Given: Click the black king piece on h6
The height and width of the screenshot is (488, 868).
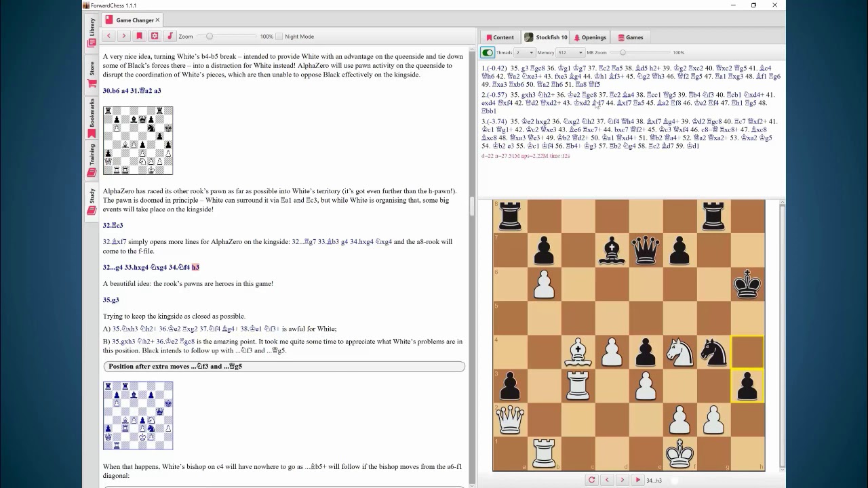Looking at the screenshot, I should [x=747, y=284].
